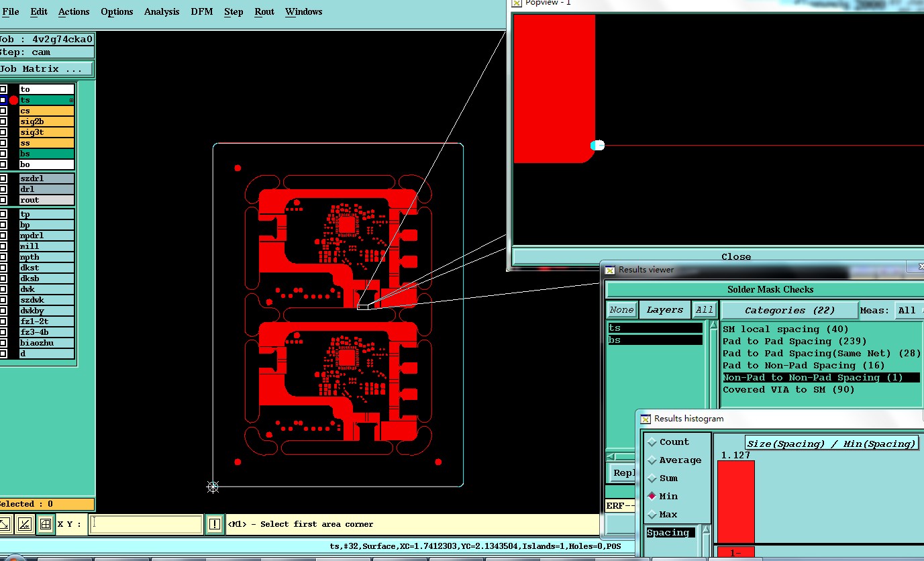Select the fz1-2t layer name
This screenshot has height=561, width=924.
pyautogui.click(x=46, y=321)
